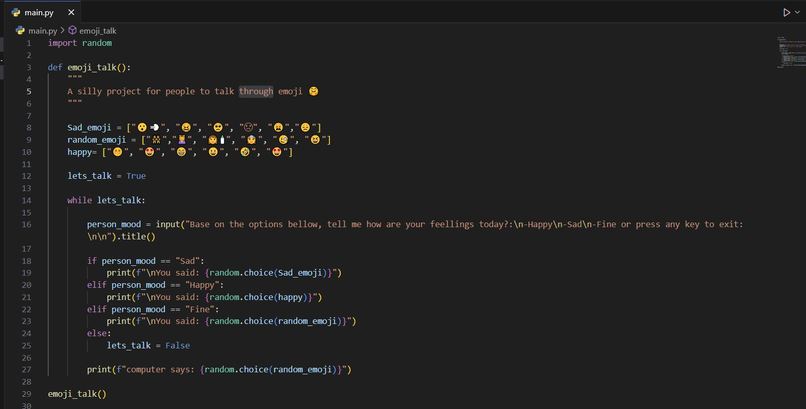Run the Python file with play icon
The image size is (806, 409).
786,12
